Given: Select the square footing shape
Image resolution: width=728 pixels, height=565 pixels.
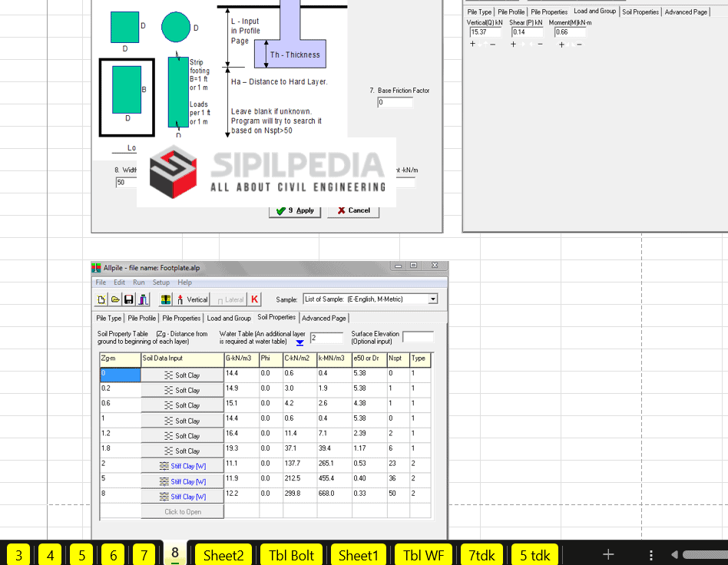Looking at the screenshot, I should [x=125, y=28].
